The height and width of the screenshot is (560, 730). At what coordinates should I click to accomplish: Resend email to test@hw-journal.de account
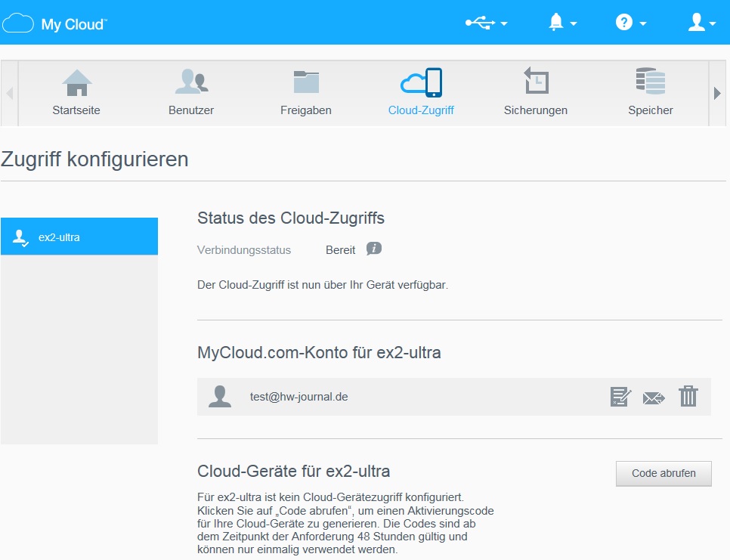654,398
